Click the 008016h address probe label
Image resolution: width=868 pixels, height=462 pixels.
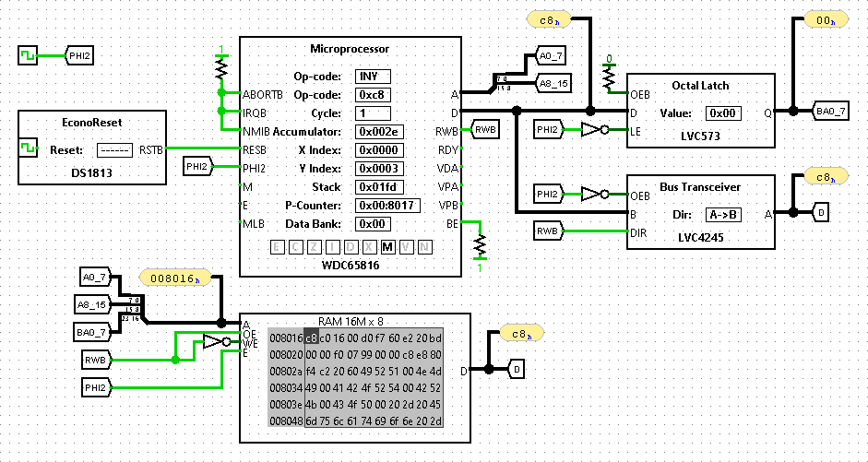pyautogui.click(x=172, y=277)
